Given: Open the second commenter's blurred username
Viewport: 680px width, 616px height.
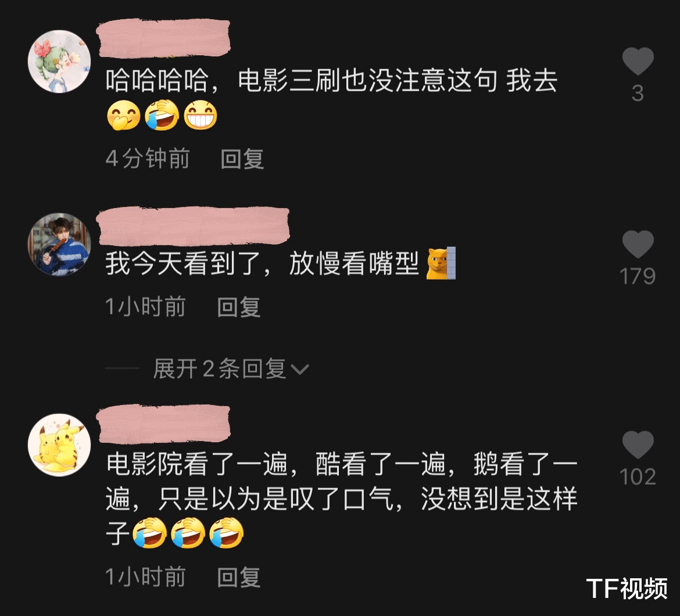Looking at the screenshot, I should (x=194, y=226).
